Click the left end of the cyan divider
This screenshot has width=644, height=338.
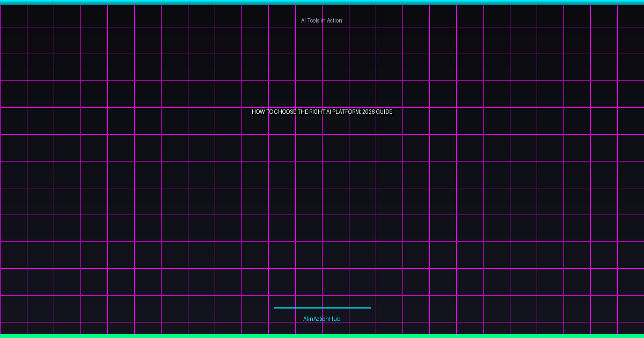275,308
